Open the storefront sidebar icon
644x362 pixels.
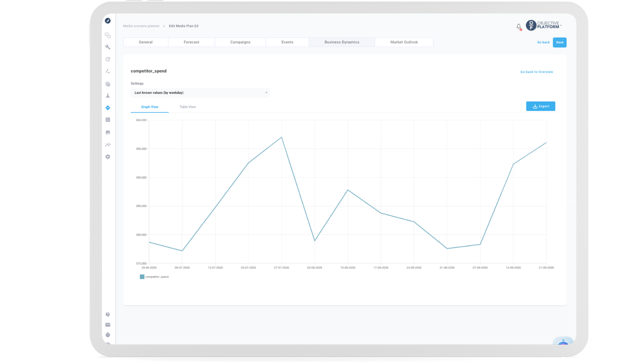[108, 132]
